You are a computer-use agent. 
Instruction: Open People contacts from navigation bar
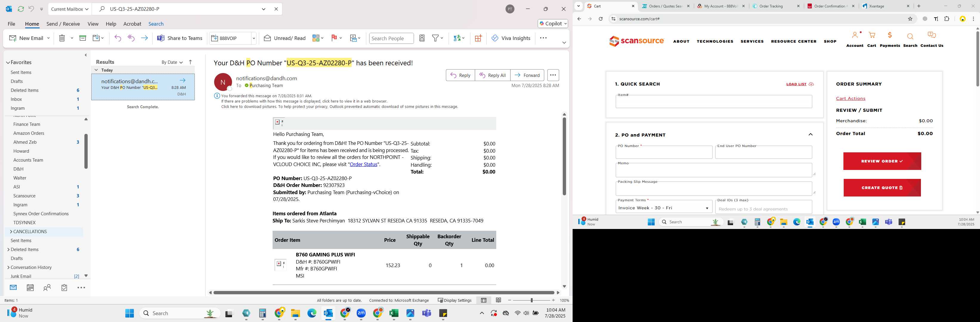pyautogui.click(x=47, y=288)
